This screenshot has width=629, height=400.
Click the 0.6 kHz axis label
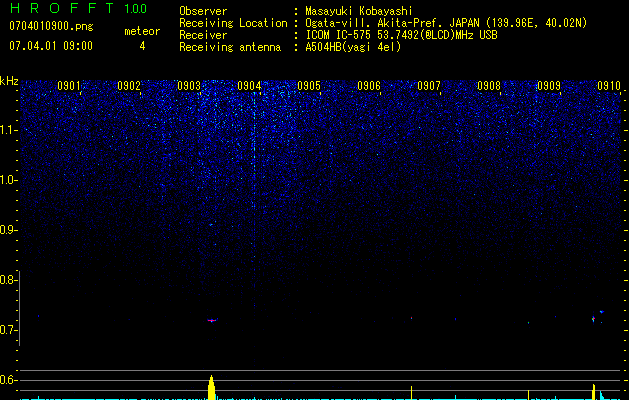click(x=8, y=380)
